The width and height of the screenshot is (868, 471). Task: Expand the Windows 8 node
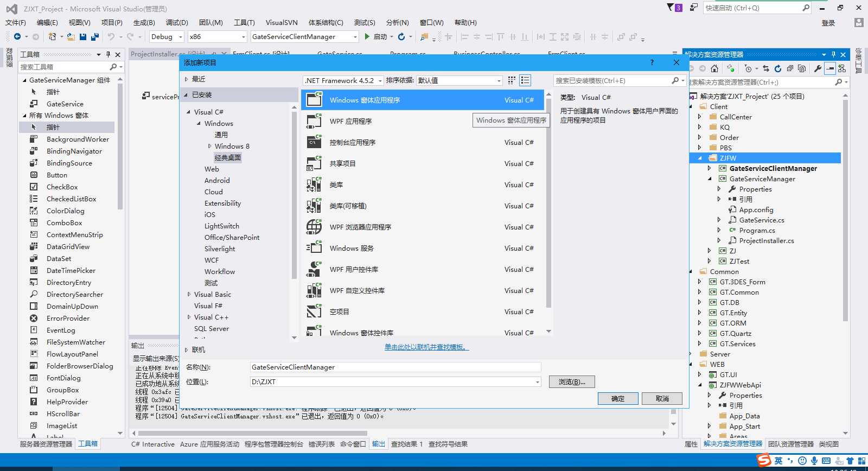210,146
